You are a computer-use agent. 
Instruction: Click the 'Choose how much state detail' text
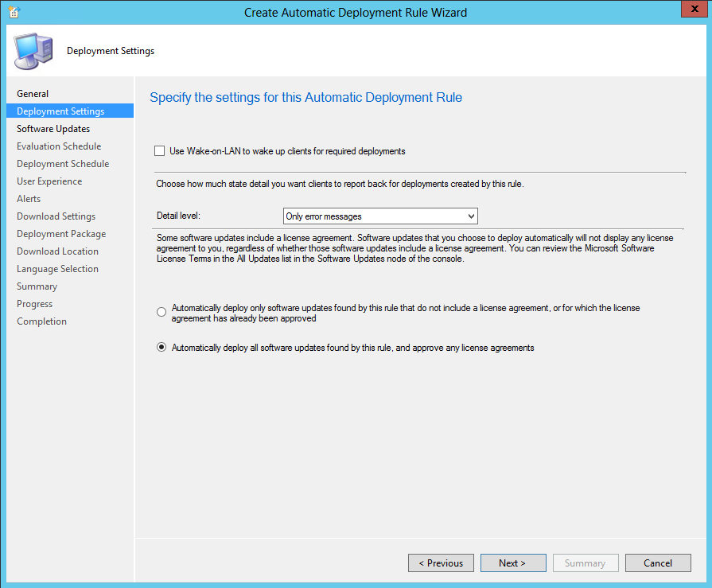[340, 184]
